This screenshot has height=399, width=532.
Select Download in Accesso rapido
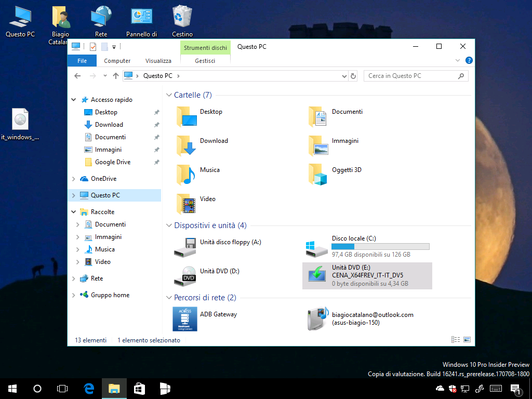coord(109,125)
